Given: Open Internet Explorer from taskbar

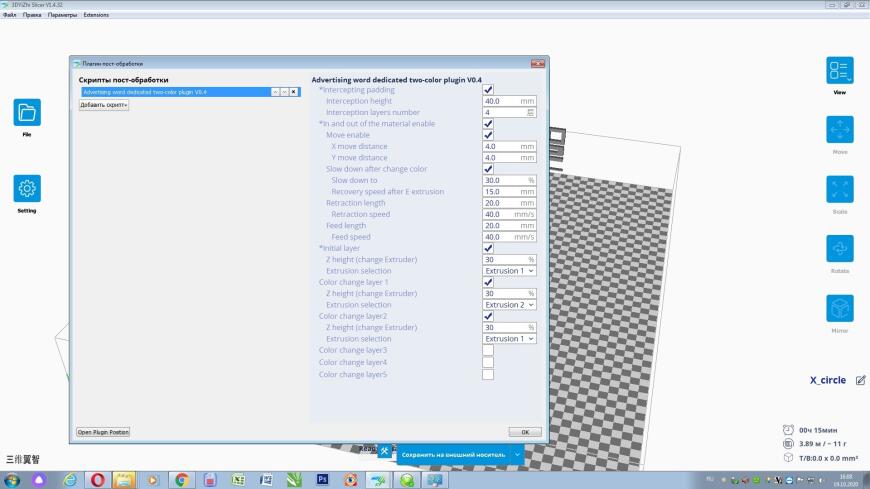Looking at the screenshot, I should tap(70, 480).
